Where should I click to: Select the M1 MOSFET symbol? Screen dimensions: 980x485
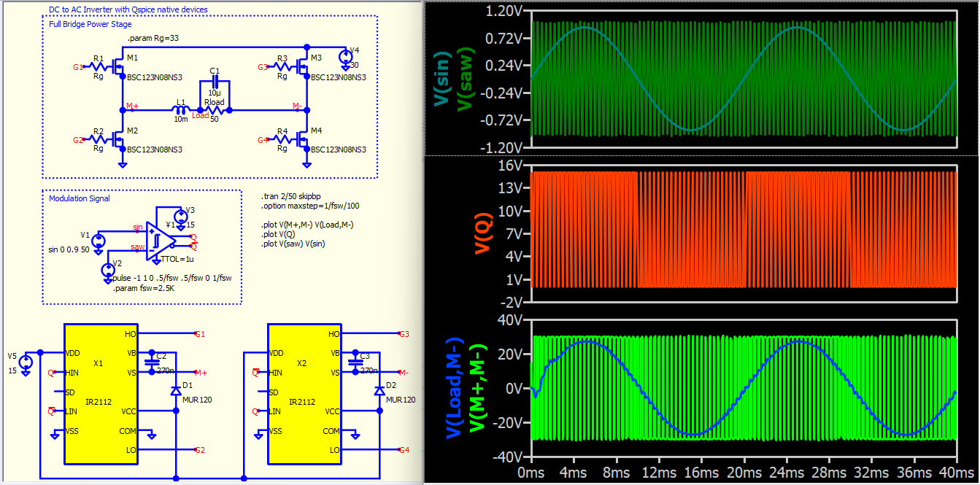tap(118, 68)
